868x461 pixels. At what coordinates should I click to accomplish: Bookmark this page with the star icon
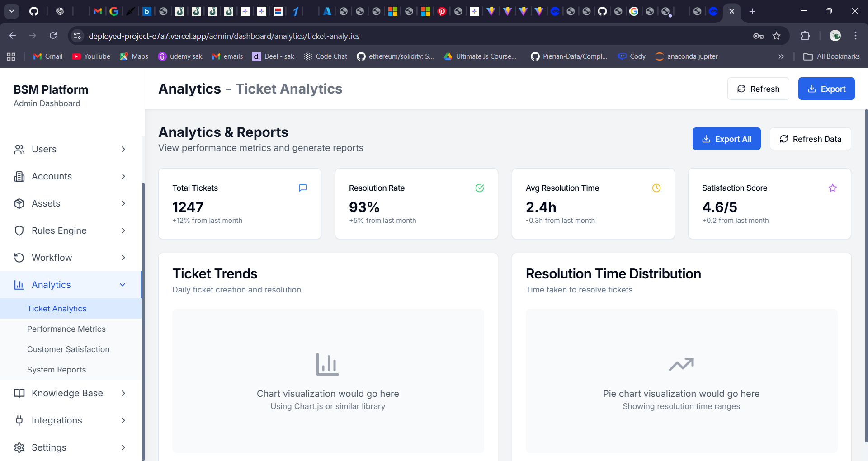pos(776,36)
